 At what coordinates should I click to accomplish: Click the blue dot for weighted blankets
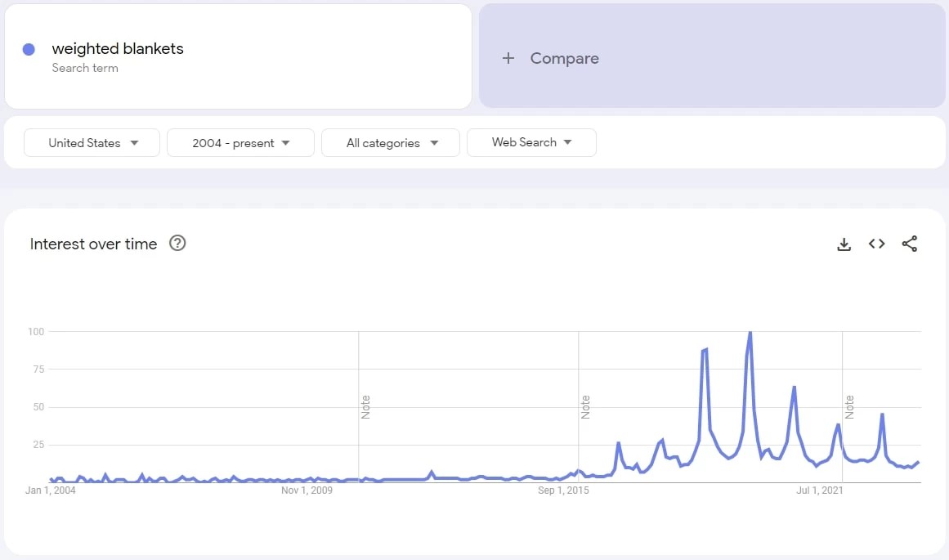coord(29,50)
